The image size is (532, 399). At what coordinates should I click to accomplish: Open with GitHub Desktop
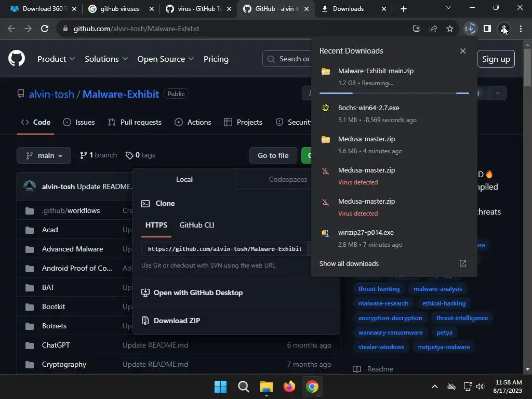(x=198, y=292)
